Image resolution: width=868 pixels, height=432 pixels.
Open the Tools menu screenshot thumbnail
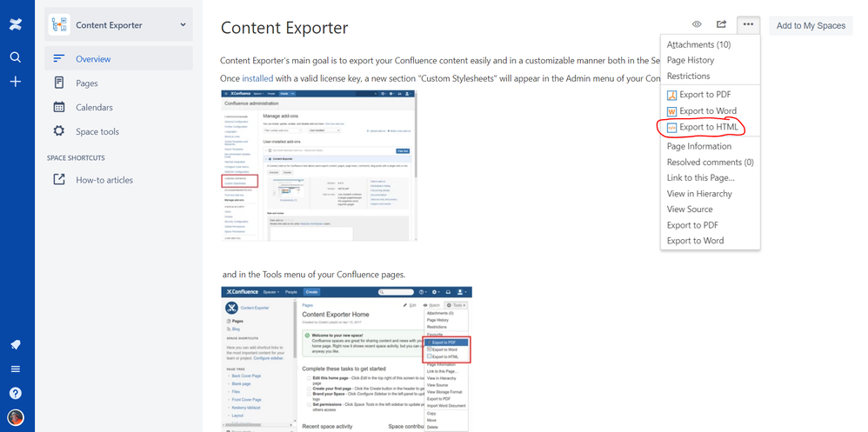(x=346, y=358)
